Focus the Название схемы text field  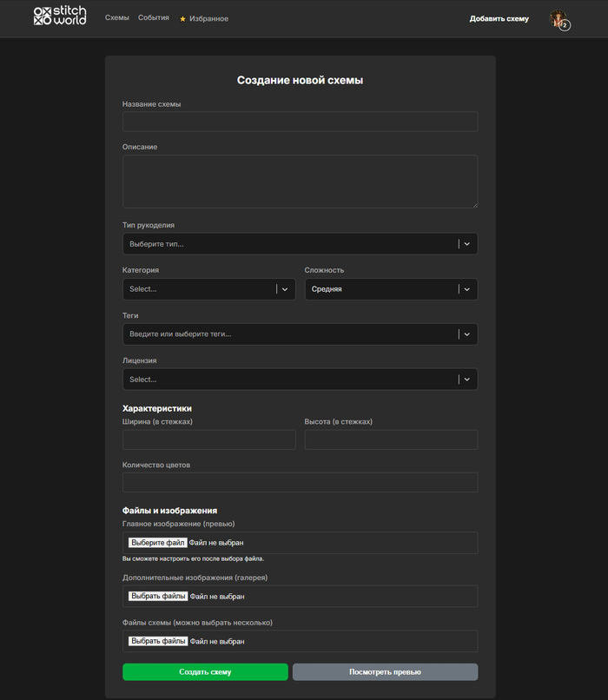[300, 122]
